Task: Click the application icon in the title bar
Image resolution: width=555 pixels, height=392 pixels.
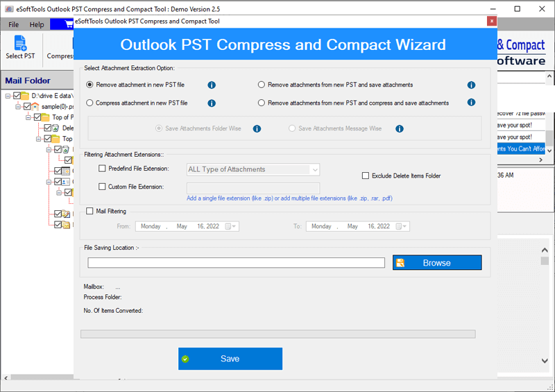Action: [9, 9]
